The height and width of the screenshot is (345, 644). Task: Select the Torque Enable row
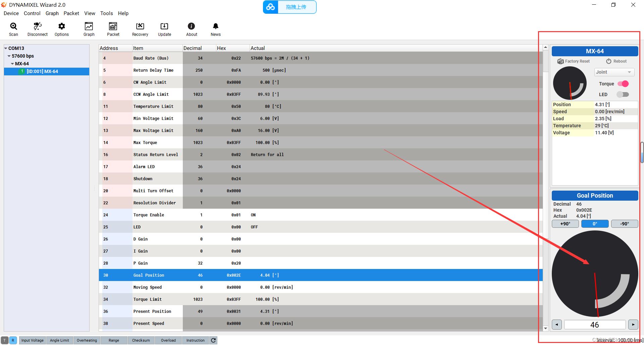[321, 215]
